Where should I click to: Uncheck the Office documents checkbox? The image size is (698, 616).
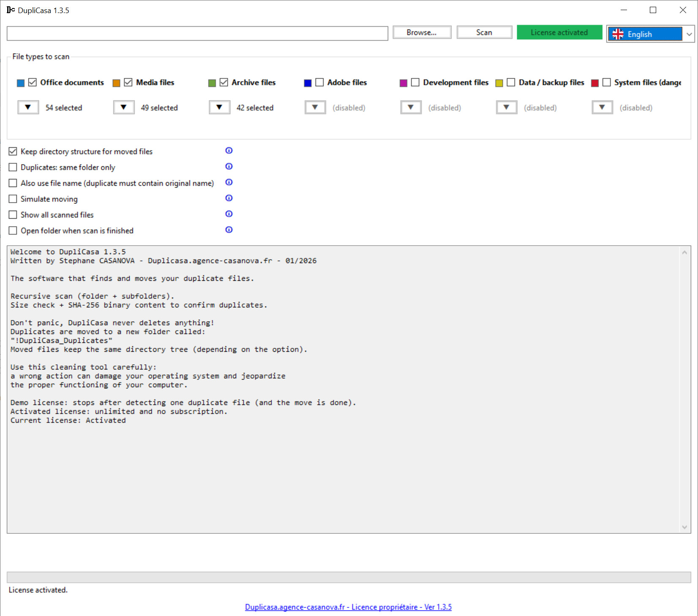33,82
